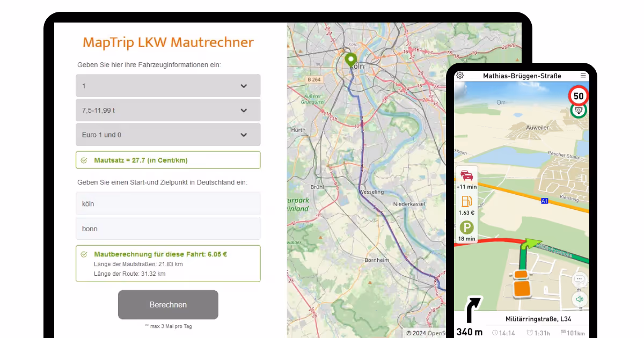Click the destination field containing bonn

[168, 229]
